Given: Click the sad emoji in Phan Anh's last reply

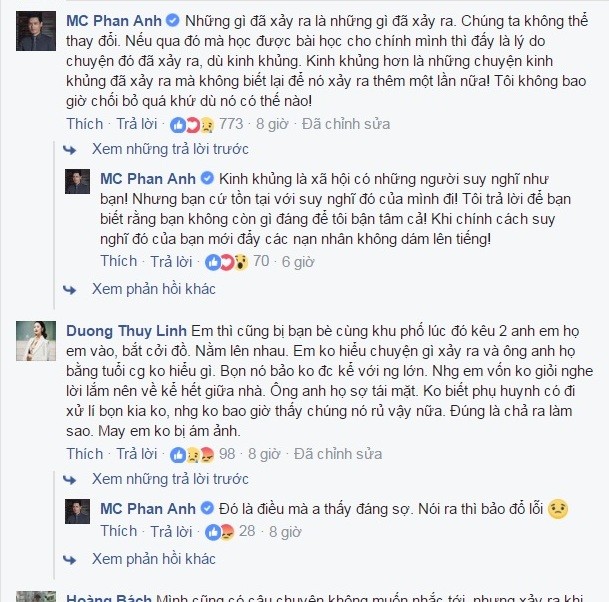Looking at the screenshot, I should click(x=558, y=509).
